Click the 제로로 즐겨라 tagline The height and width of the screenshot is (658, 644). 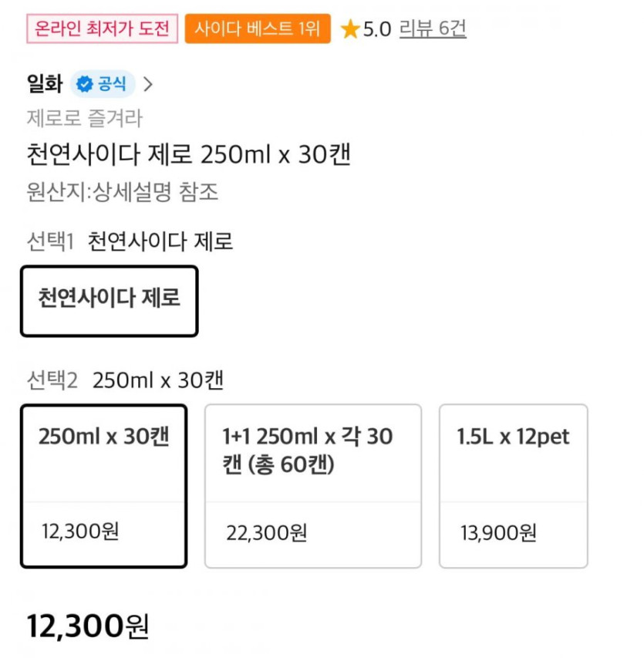[x=85, y=119]
